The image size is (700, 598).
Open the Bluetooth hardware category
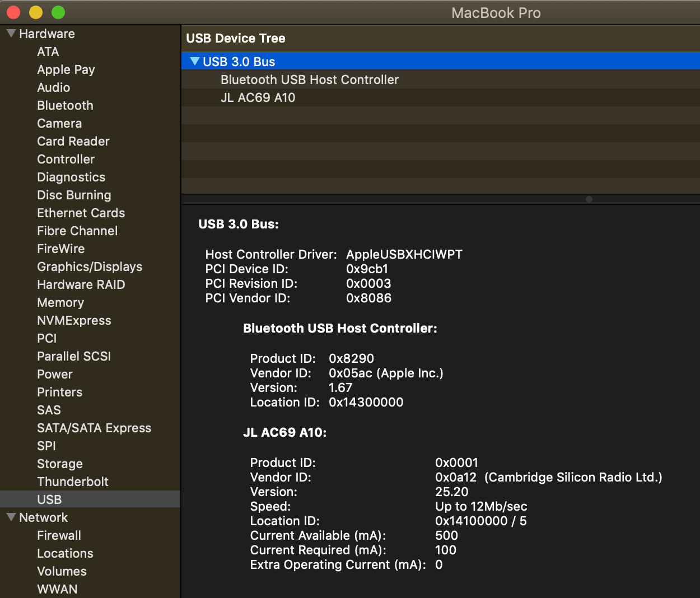click(65, 105)
